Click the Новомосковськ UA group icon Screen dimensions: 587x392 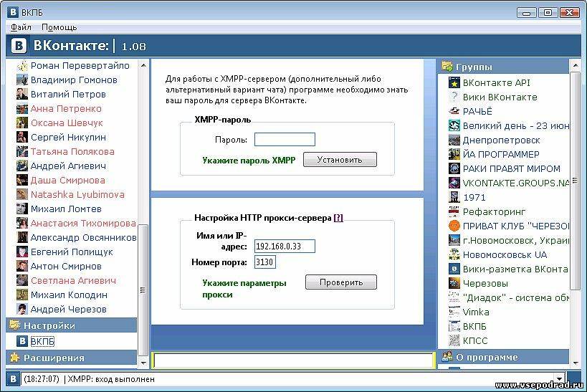(454, 254)
